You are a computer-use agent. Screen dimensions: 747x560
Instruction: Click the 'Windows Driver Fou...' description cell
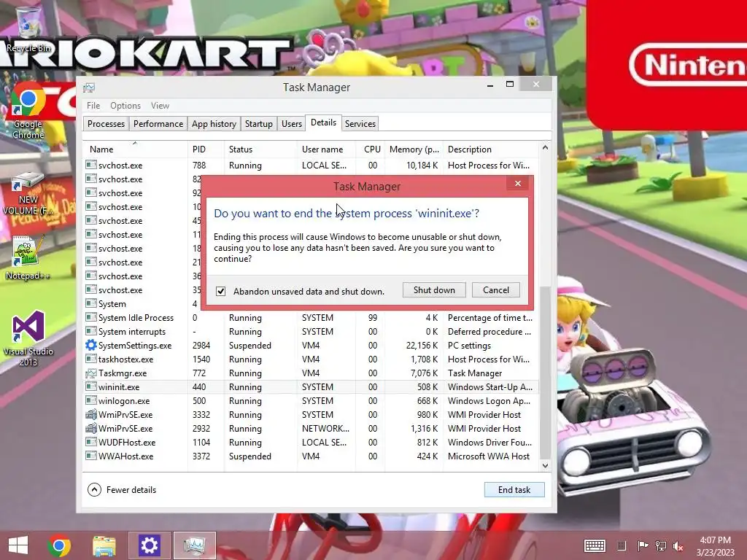(x=489, y=442)
